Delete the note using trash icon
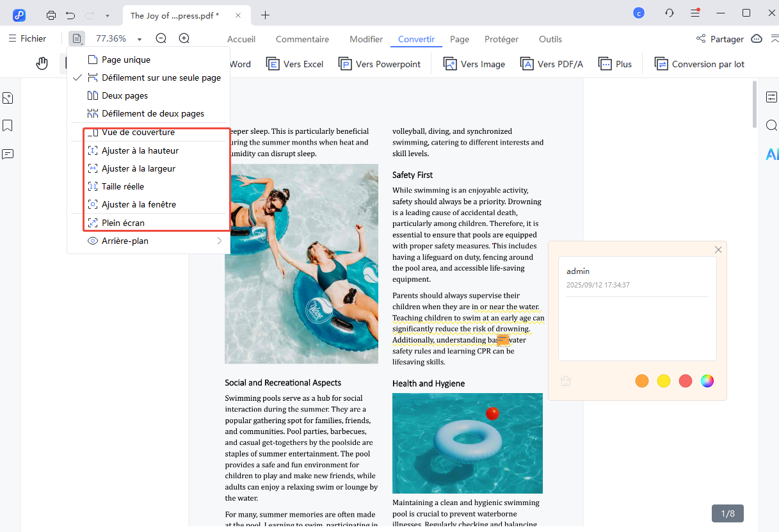Viewport: 779px width, 532px height. [566, 381]
